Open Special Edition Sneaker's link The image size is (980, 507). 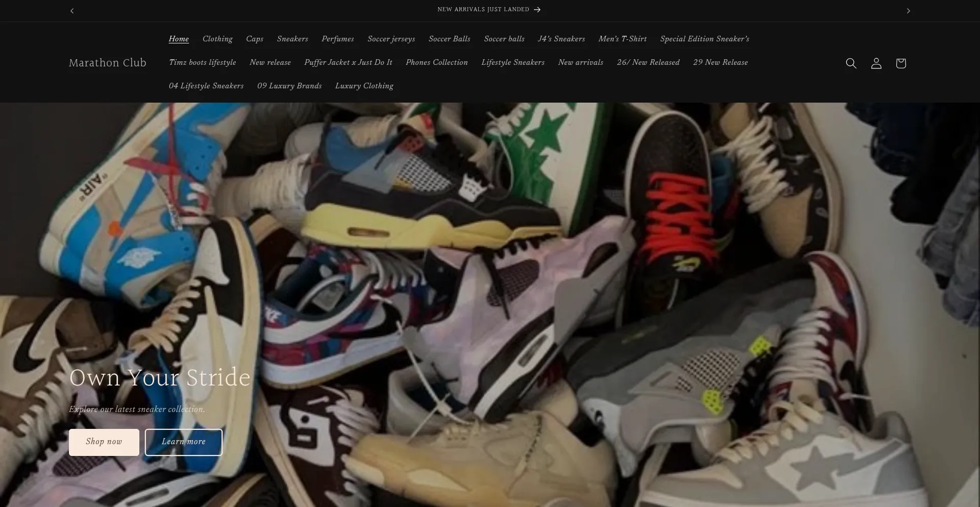click(x=704, y=39)
